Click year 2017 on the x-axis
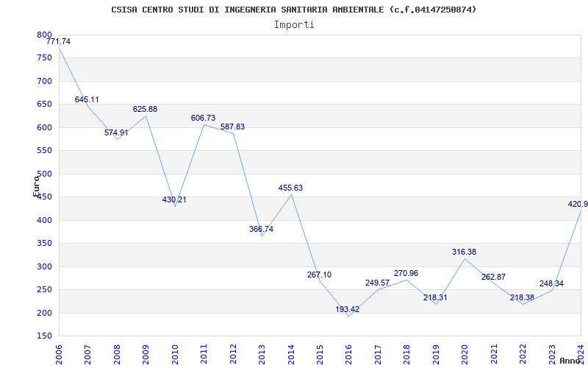588x368 pixels. [378, 354]
